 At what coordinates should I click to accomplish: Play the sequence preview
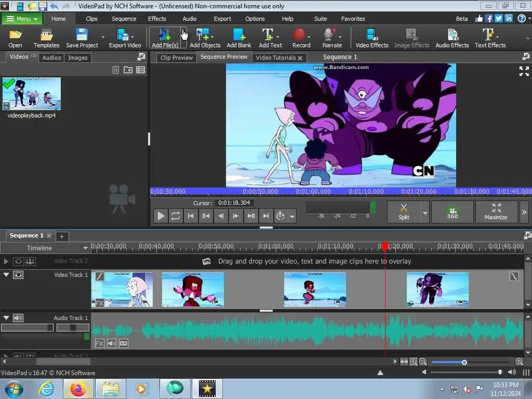[x=161, y=216]
